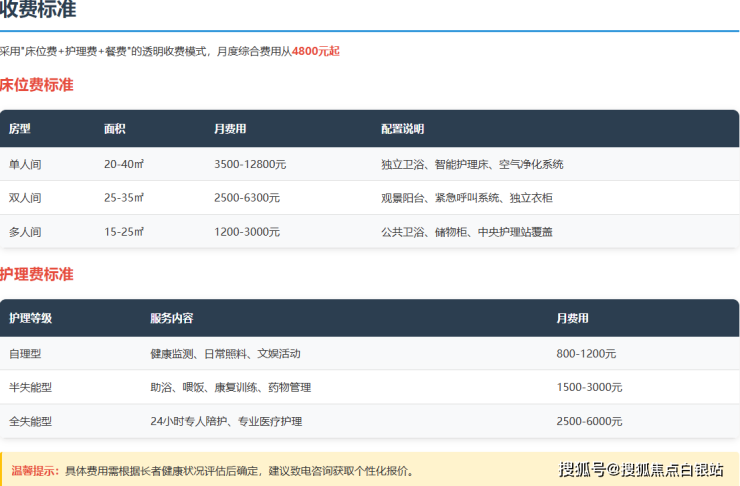This screenshot has width=740, height=486.
Task: Click the 收费标准 page heading
Action: (38, 11)
